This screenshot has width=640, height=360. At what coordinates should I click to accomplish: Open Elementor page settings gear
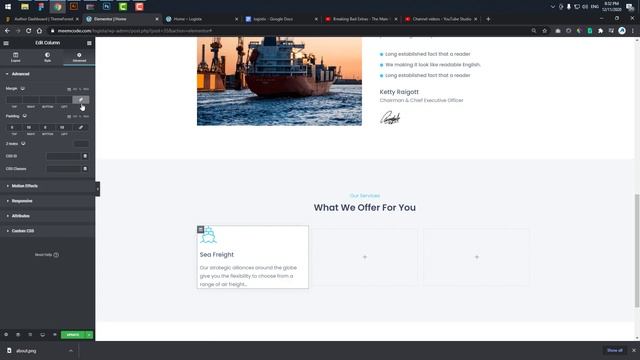(x=6, y=335)
